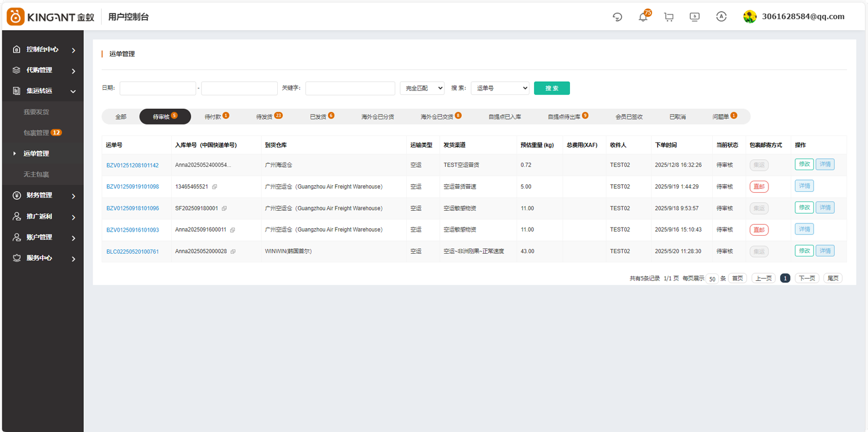Image resolution: width=868 pixels, height=432 pixels.
Task: Copy SF202509180001 using its copy icon
Action: pos(225,208)
